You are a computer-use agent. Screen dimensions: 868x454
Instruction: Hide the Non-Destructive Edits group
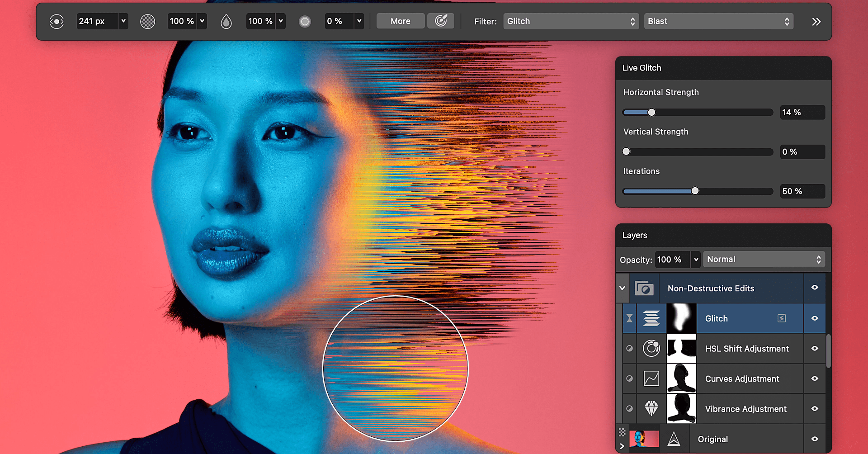(x=815, y=288)
